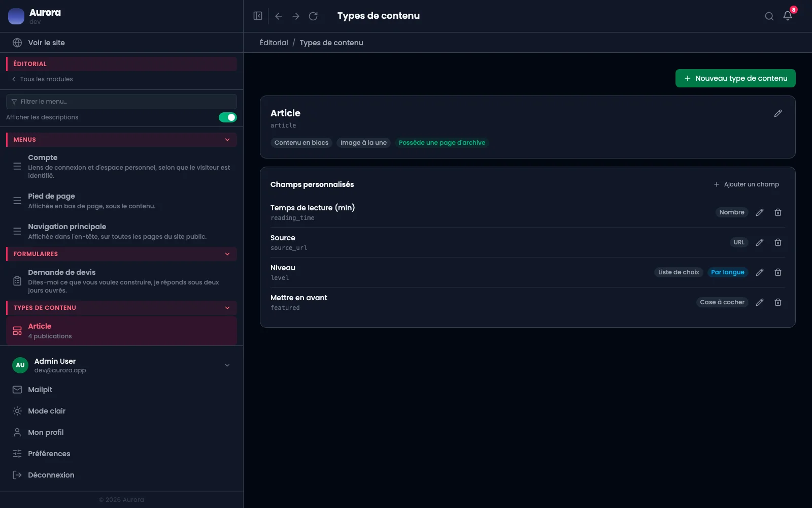Edit the Mettre en avant field
The width and height of the screenshot is (812, 508).
760,302
